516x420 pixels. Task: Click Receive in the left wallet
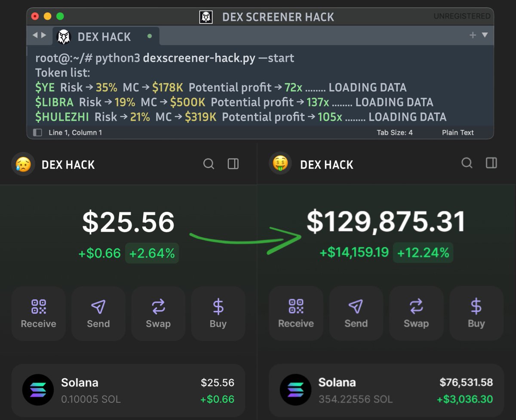[x=39, y=313]
